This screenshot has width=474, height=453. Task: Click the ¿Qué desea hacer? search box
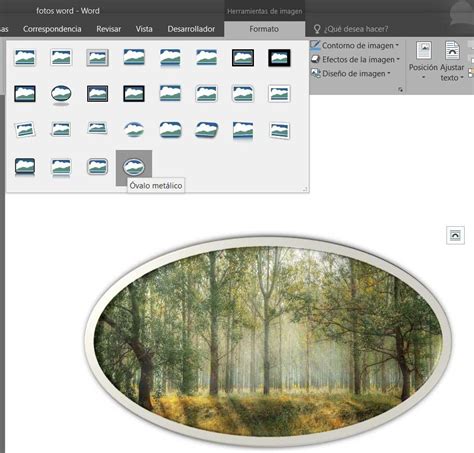356,29
